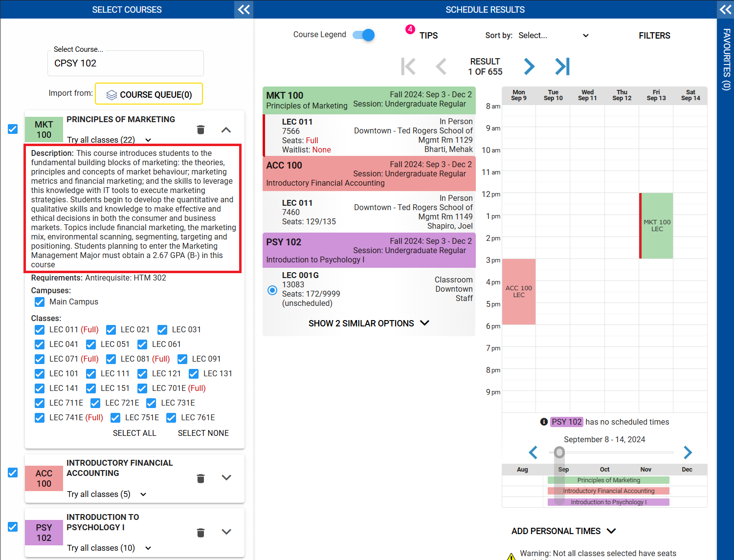Go to next schedule result
Viewport: 734px width, 560px height.
point(529,66)
